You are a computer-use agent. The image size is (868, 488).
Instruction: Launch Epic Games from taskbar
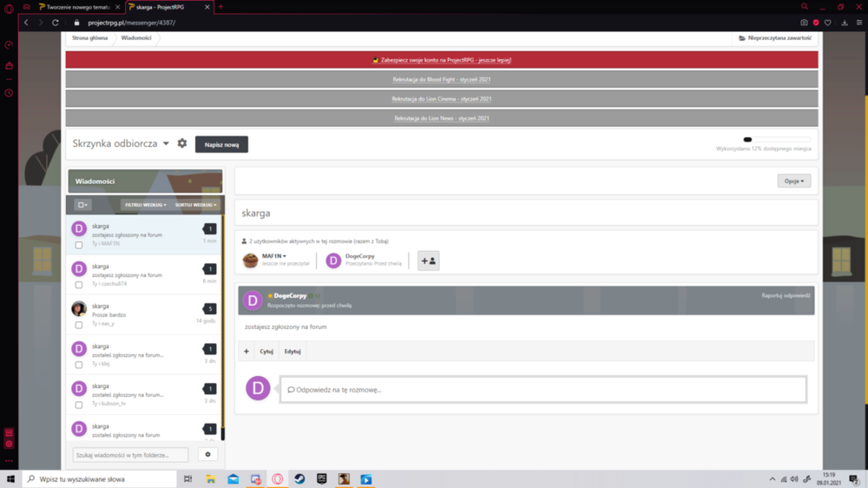pos(322,479)
